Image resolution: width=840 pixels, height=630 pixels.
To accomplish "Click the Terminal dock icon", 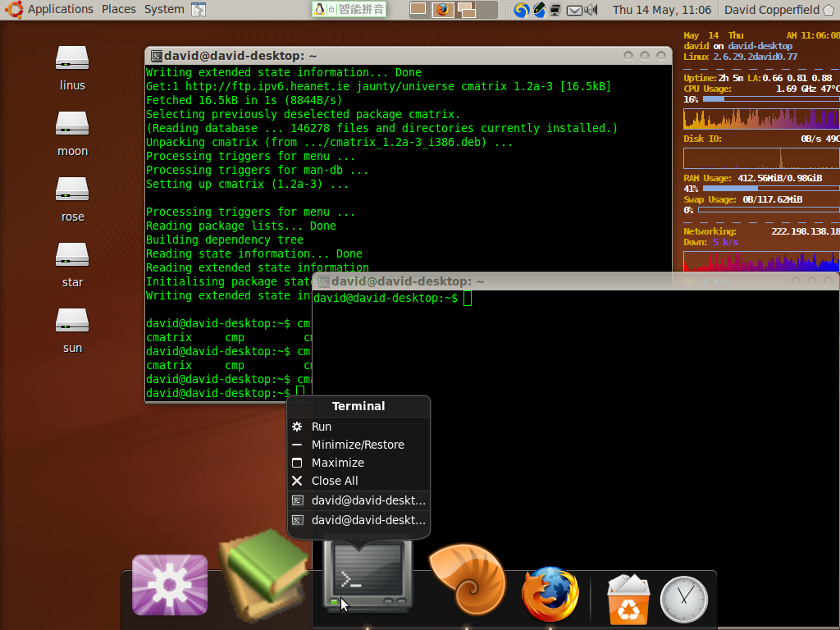I will [367, 575].
